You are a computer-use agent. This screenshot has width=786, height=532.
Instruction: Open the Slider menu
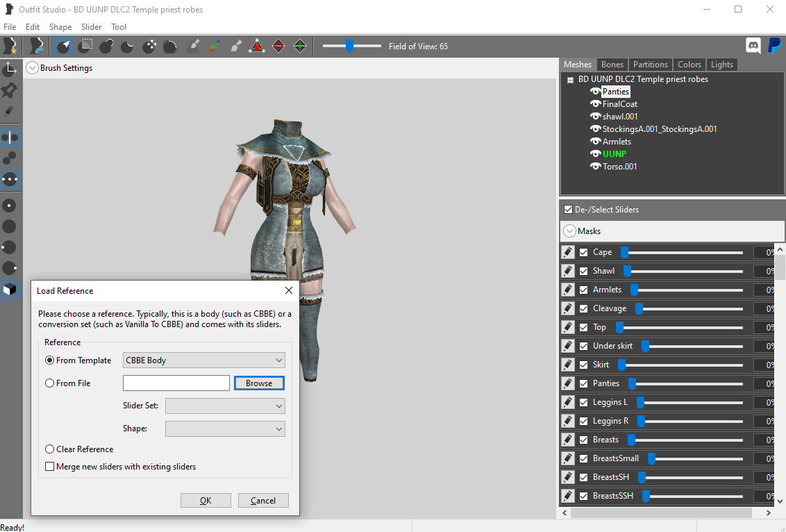click(x=91, y=27)
